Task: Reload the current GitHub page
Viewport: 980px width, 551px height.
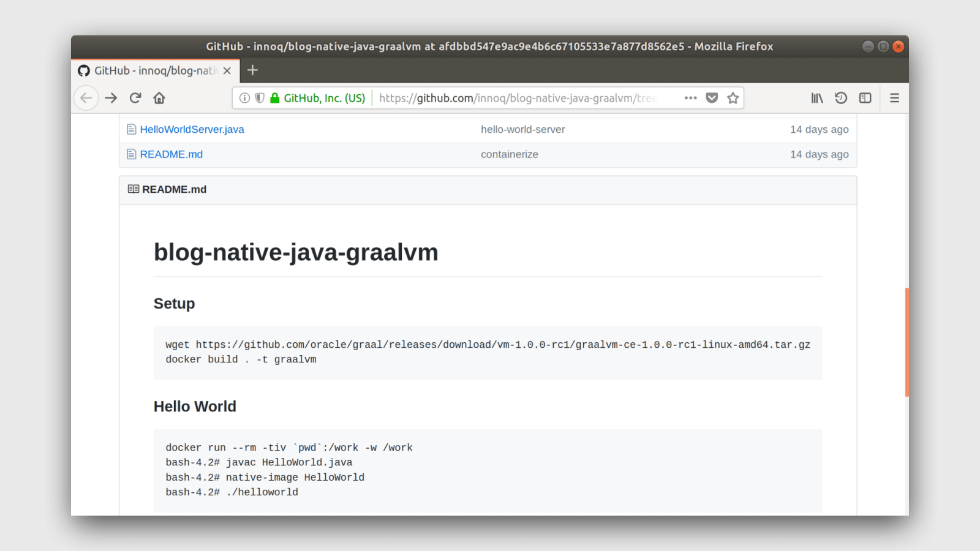Action: tap(135, 98)
